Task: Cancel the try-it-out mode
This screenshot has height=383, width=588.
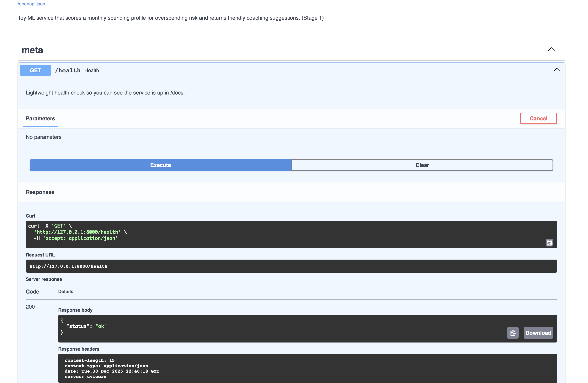Action: (x=538, y=118)
